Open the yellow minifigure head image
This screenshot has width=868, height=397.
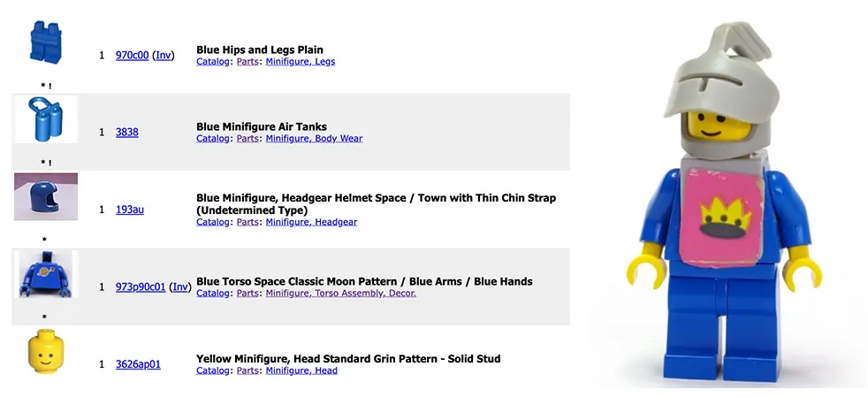pos(45,350)
